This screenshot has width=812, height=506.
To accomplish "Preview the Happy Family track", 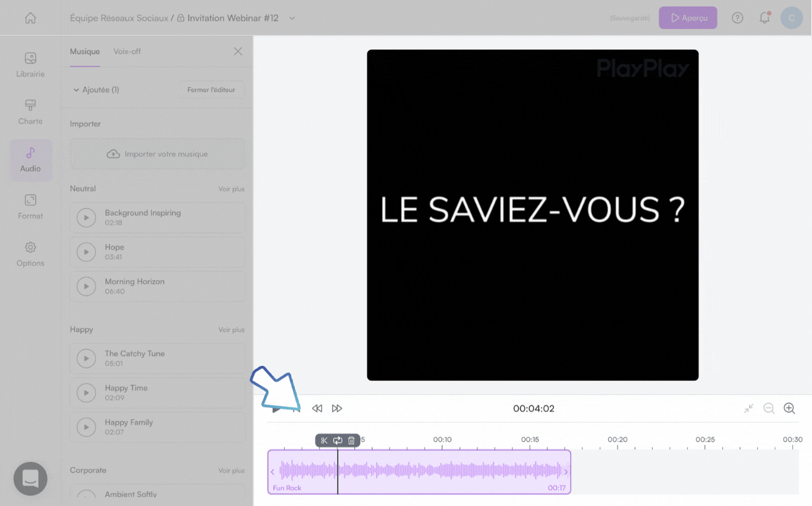I will pyautogui.click(x=86, y=428).
